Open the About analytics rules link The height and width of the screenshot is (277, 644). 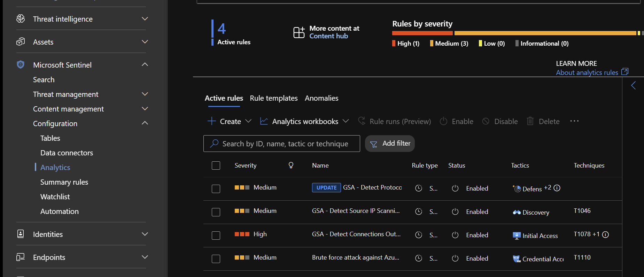pyautogui.click(x=587, y=72)
